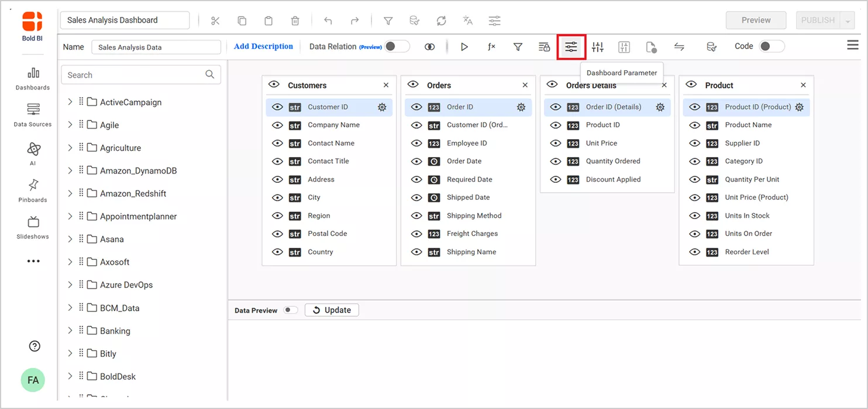Open help question mark icon
The height and width of the screenshot is (409, 868).
coord(34,346)
